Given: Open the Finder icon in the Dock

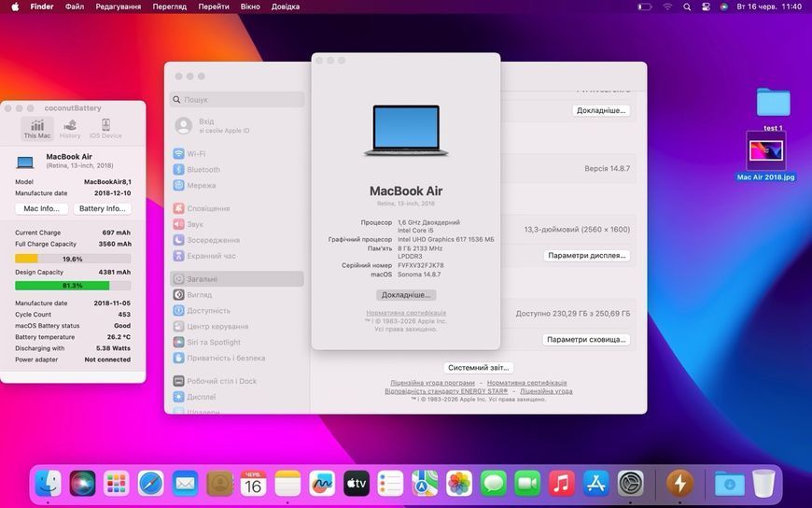Looking at the screenshot, I should (x=49, y=484).
